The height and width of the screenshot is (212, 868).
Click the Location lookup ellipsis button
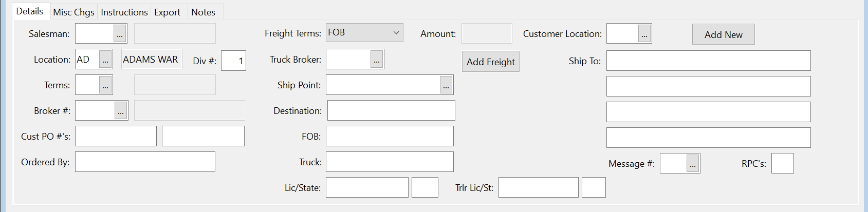[x=105, y=60]
